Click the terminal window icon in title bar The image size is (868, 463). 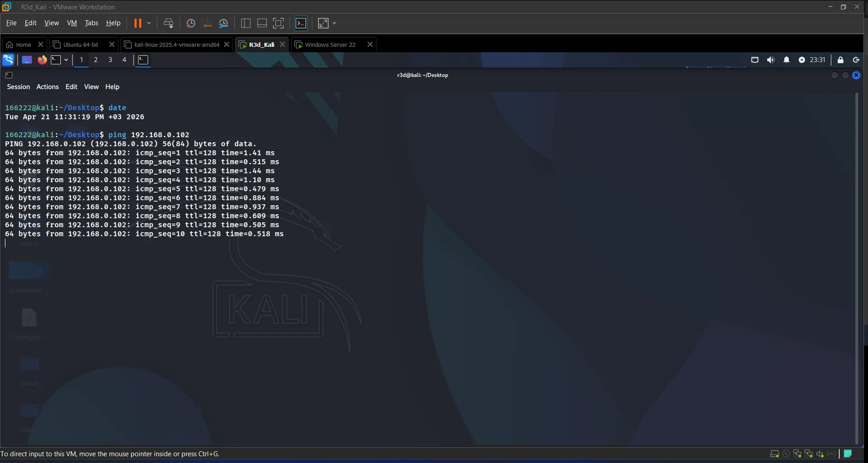tap(9, 75)
